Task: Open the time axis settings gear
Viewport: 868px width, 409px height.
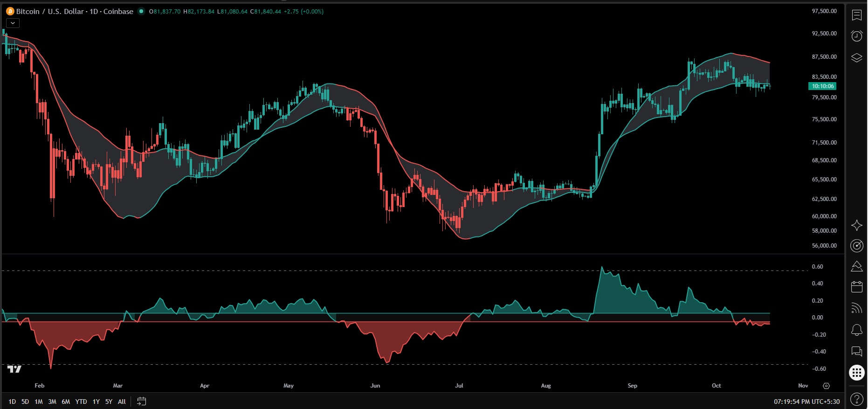Action: [826, 386]
